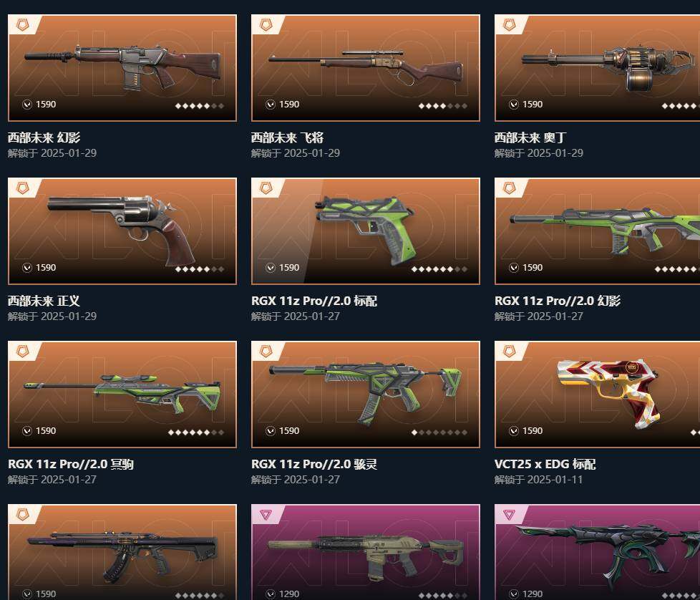Click the tier badge on 西部未来 幻影 card

tap(22, 24)
